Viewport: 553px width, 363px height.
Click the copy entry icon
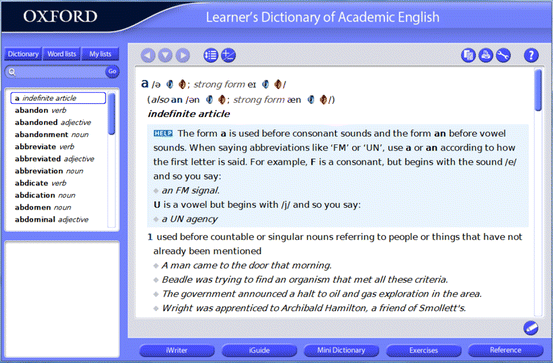[468, 55]
